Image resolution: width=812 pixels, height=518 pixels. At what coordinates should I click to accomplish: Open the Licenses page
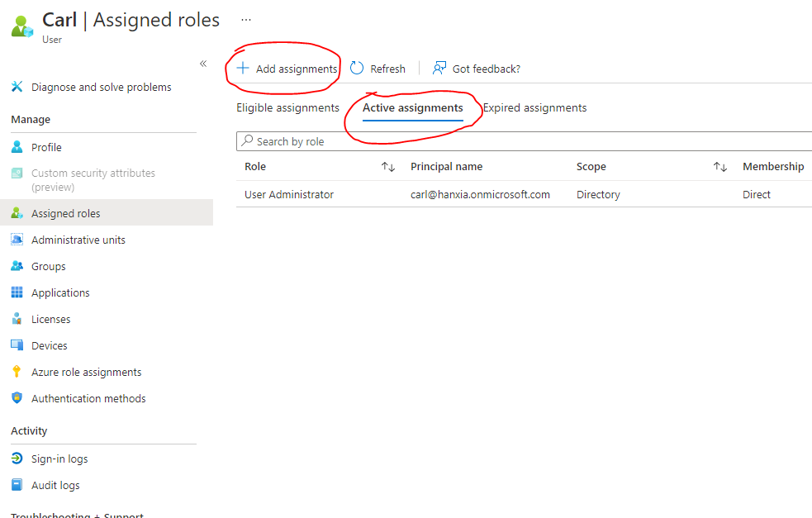(x=53, y=318)
